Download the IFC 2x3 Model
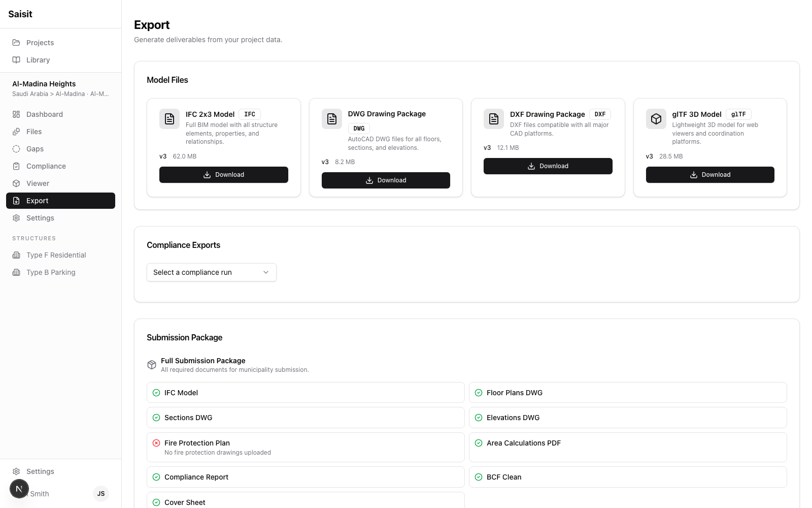Viewport: 812px width, 508px height. click(x=224, y=175)
